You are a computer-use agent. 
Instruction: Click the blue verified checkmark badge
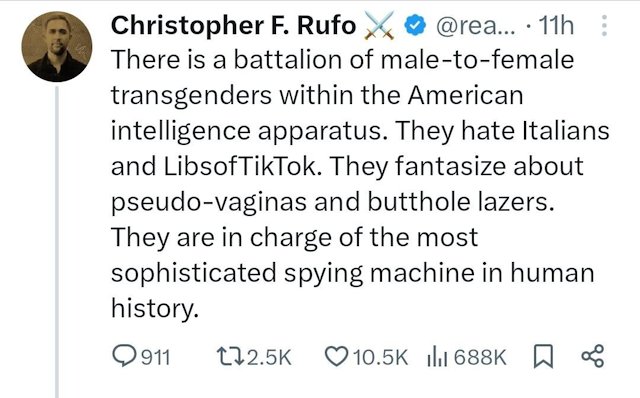pyautogui.click(x=416, y=26)
